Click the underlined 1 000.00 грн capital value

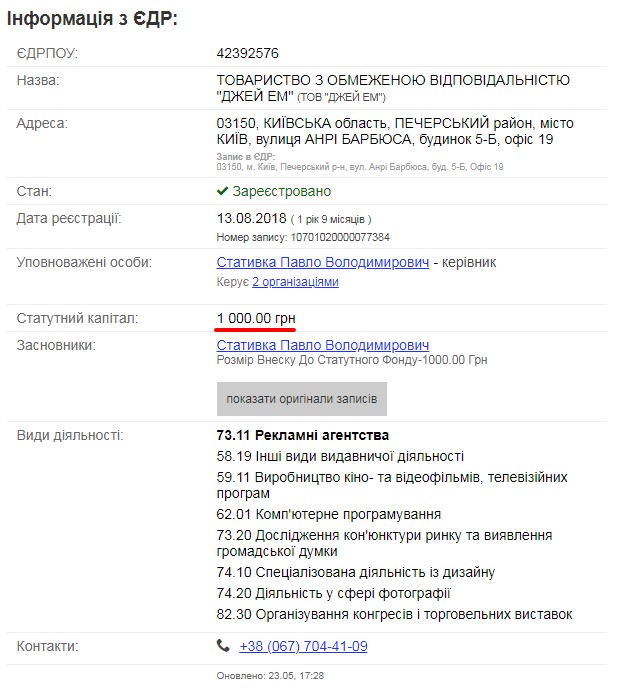pos(256,318)
